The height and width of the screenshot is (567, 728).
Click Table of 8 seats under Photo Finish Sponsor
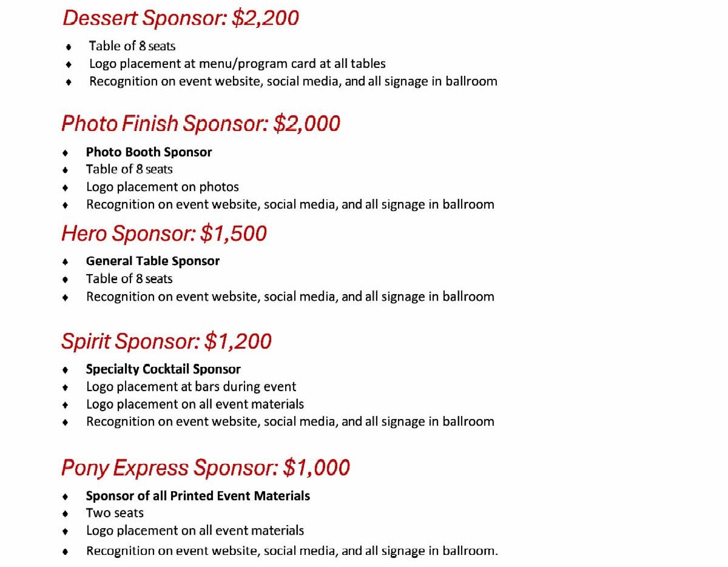click(x=129, y=170)
